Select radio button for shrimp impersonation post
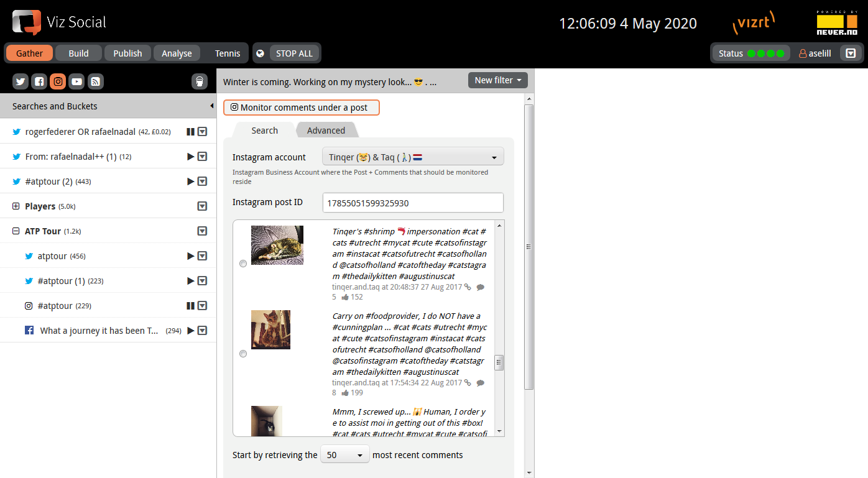This screenshot has height=478, width=868. tap(243, 264)
